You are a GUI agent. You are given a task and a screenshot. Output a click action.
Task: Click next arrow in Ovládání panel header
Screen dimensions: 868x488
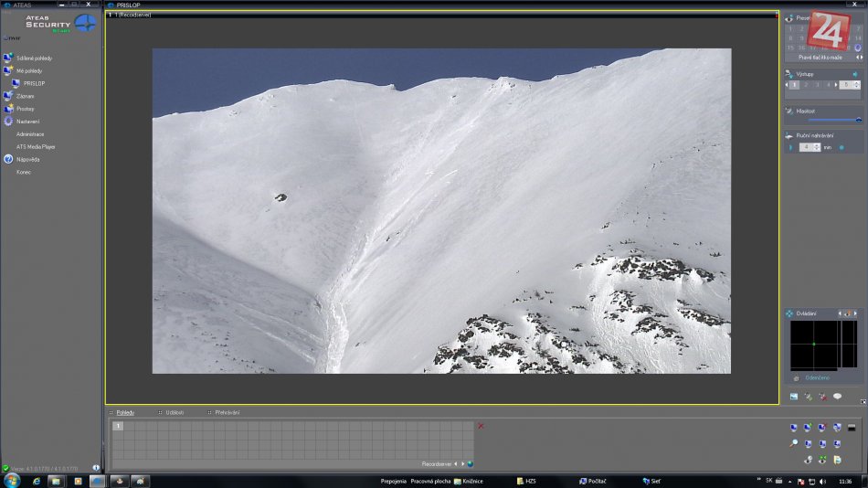pyautogui.click(x=855, y=313)
